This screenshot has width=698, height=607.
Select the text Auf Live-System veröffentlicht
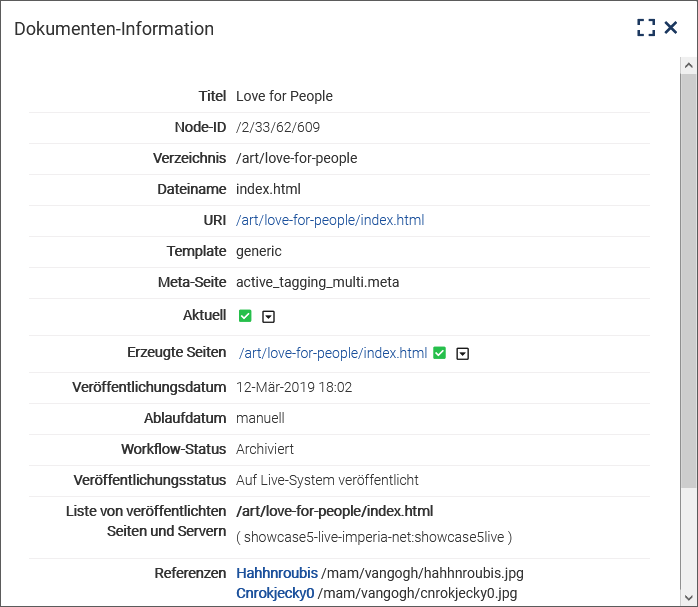click(327, 480)
